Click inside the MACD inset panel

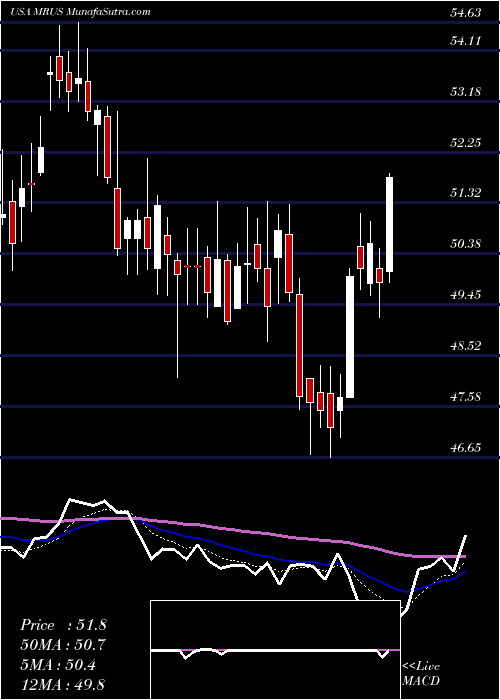[275, 650]
